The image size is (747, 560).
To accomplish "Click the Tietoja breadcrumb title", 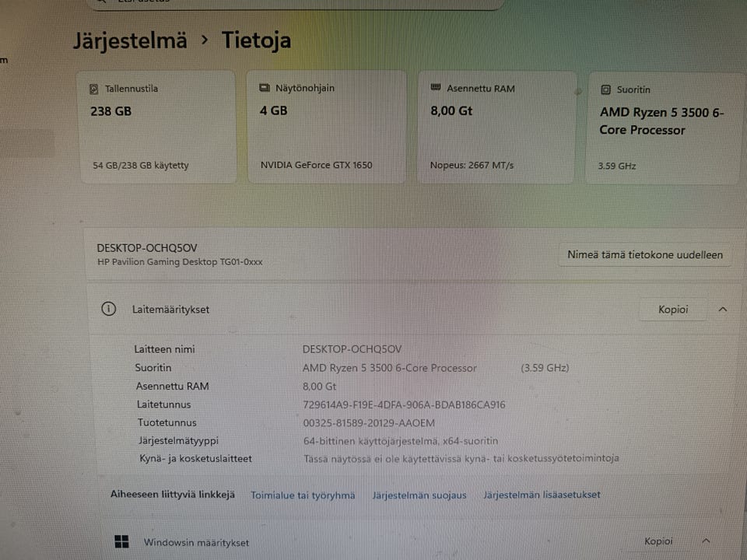I will point(256,40).
